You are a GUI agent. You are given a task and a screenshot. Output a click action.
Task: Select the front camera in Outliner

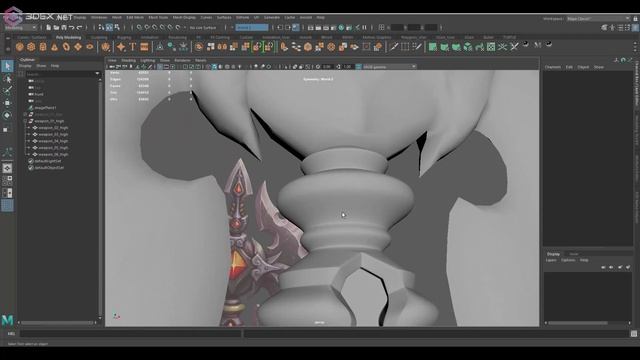39,94
